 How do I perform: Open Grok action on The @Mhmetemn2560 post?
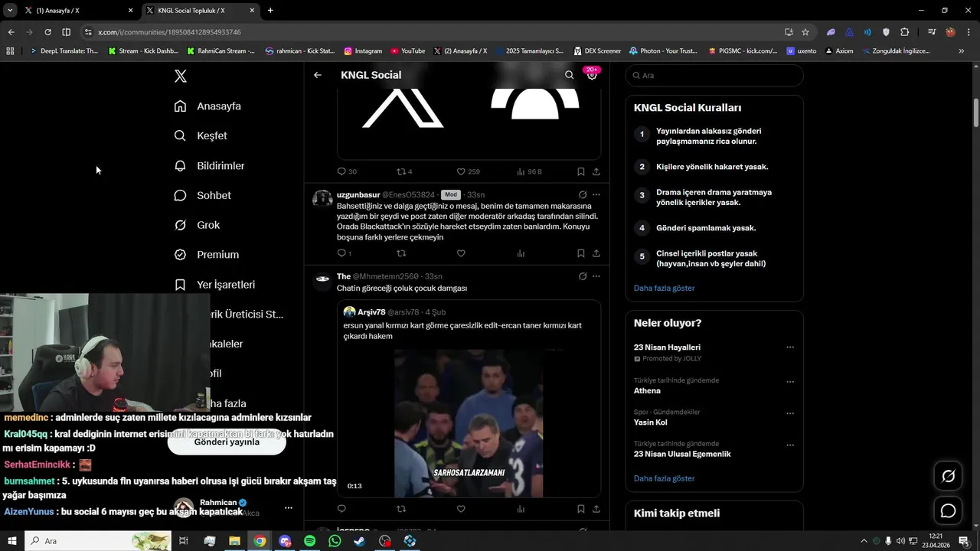[x=583, y=276]
